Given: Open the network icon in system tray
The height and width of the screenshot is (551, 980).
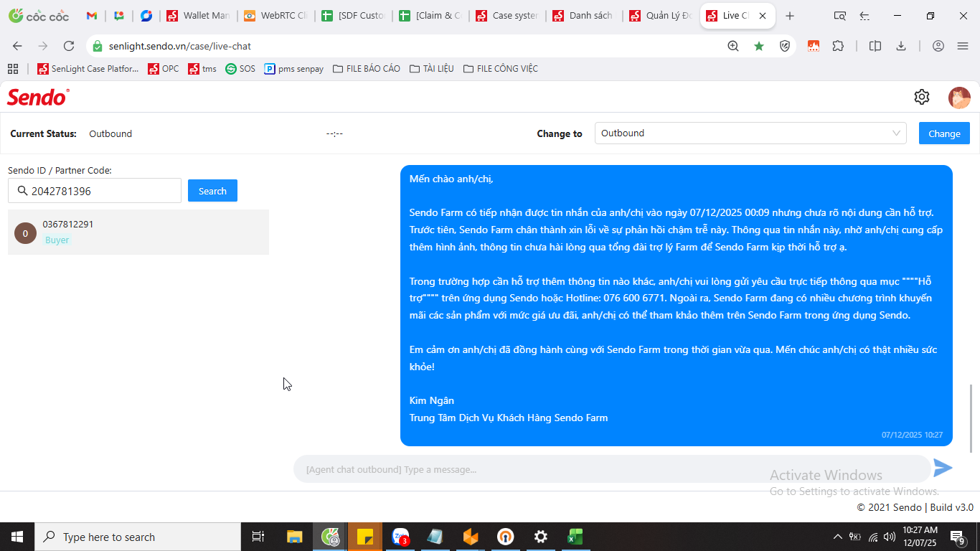Looking at the screenshot, I should click(872, 537).
